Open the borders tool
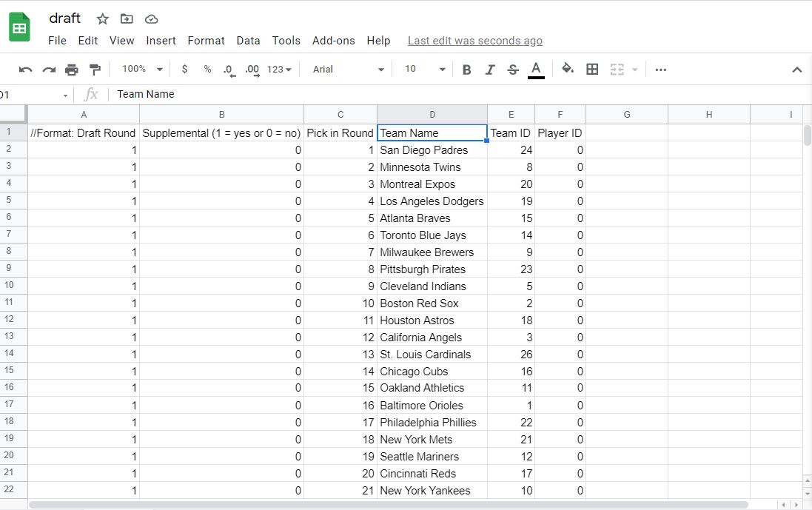This screenshot has height=510, width=812. pos(592,70)
